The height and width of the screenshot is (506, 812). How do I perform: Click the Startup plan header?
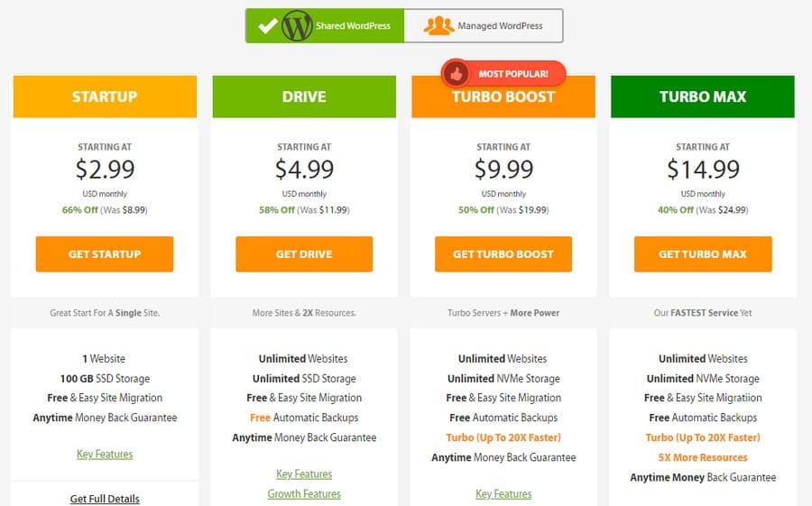click(x=105, y=97)
